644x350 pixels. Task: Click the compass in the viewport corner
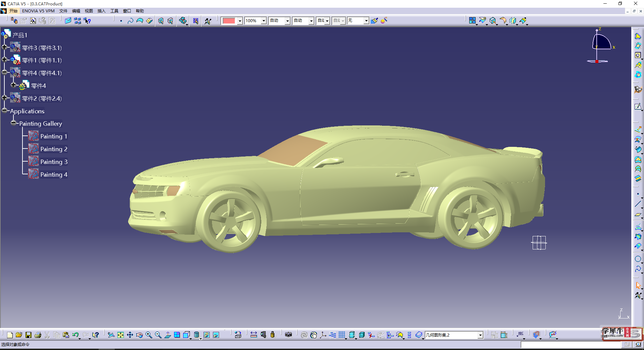pyautogui.click(x=601, y=45)
